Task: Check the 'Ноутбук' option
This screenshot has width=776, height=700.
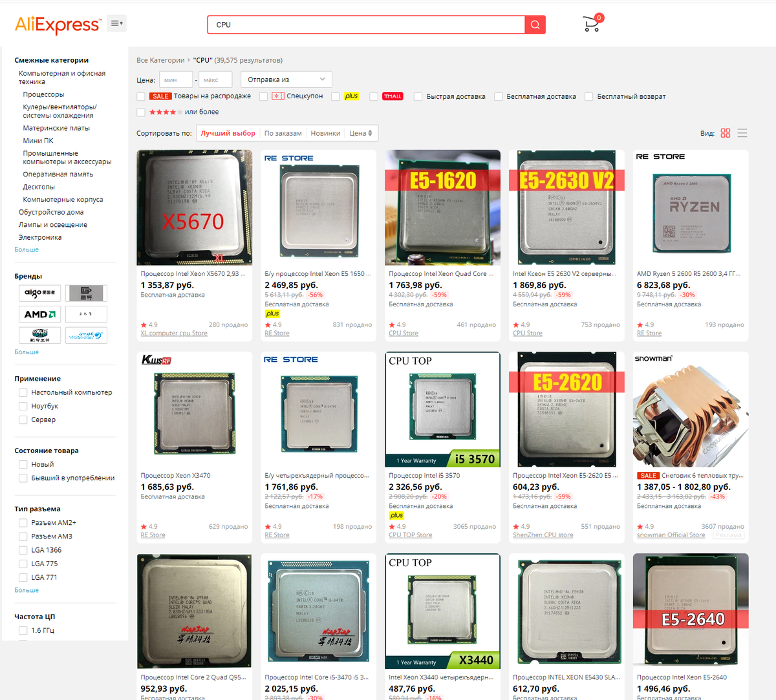Action: (x=23, y=406)
